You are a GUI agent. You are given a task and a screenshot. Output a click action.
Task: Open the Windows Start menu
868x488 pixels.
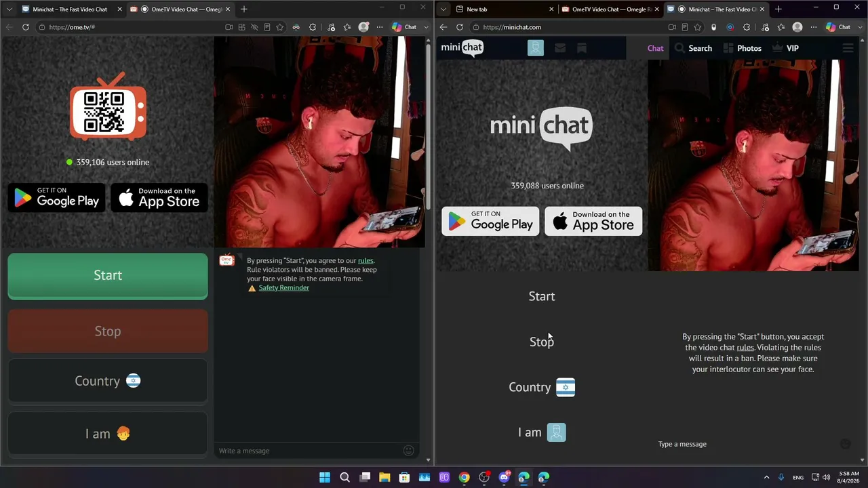[325, 477]
